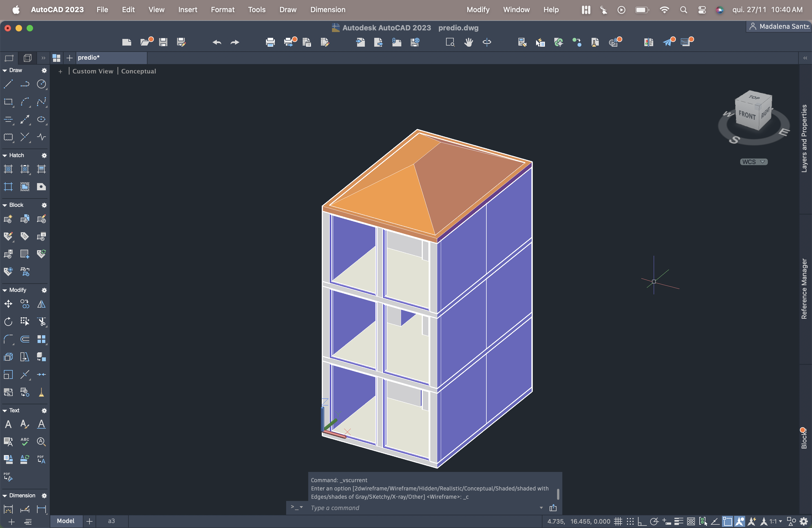Open annotation scale 1:1 dropdown
Viewport: 812px width, 528px height.
[x=776, y=521]
